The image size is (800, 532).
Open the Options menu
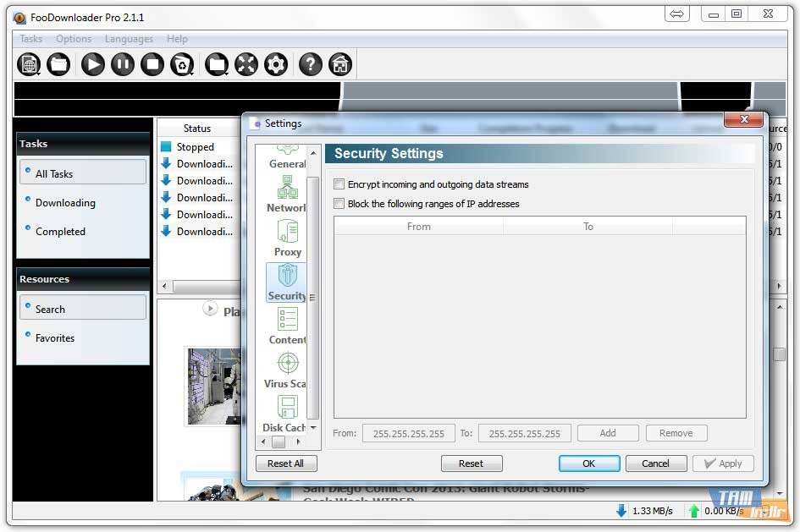click(74, 39)
